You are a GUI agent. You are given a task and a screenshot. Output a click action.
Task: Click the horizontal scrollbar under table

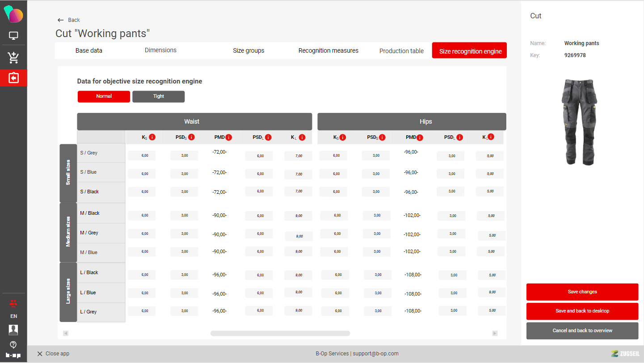click(x=280, y=334)
